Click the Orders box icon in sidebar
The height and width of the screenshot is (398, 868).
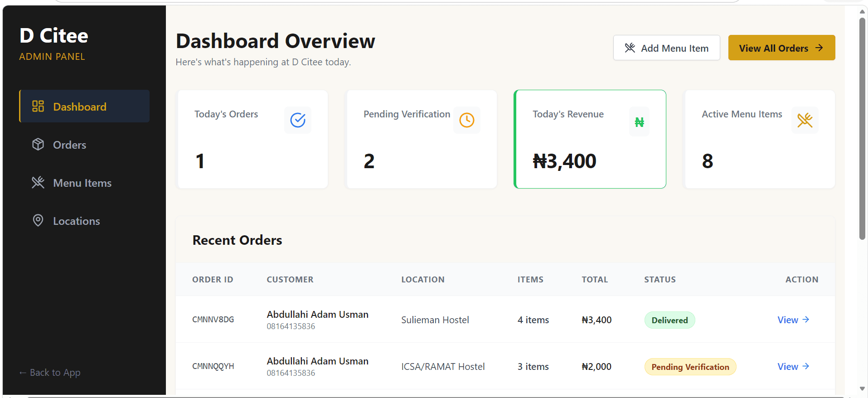[x=38, y=144]
